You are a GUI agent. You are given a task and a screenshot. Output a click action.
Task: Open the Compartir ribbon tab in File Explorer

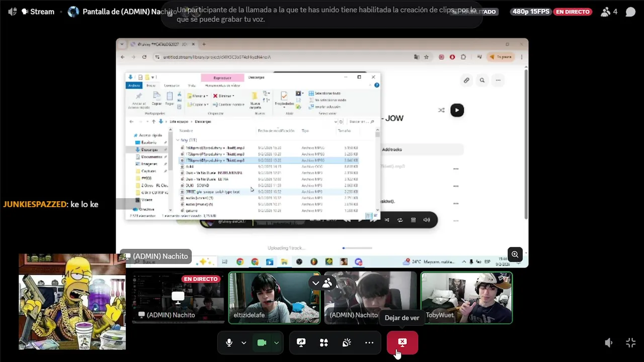tap(172, 85)
